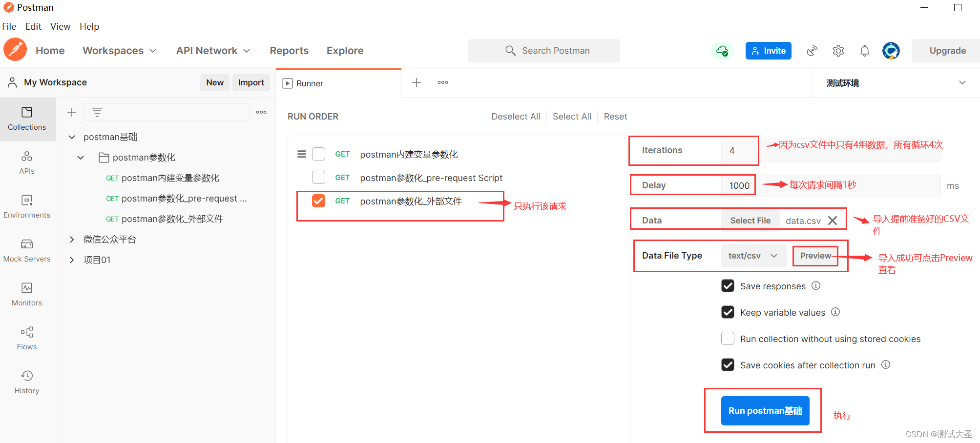Open the notifications bell

click(864, 51)
